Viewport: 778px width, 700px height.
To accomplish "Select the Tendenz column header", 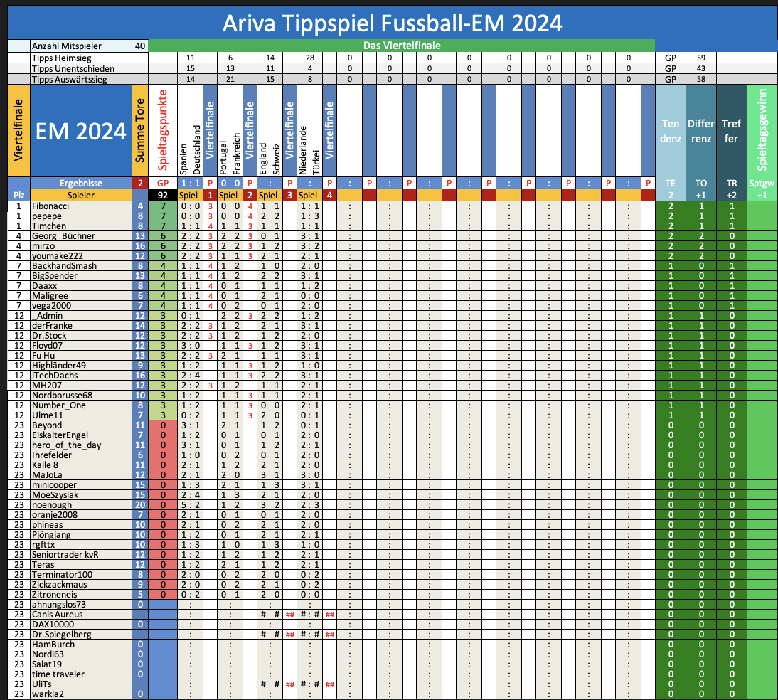I will point(670,131).
